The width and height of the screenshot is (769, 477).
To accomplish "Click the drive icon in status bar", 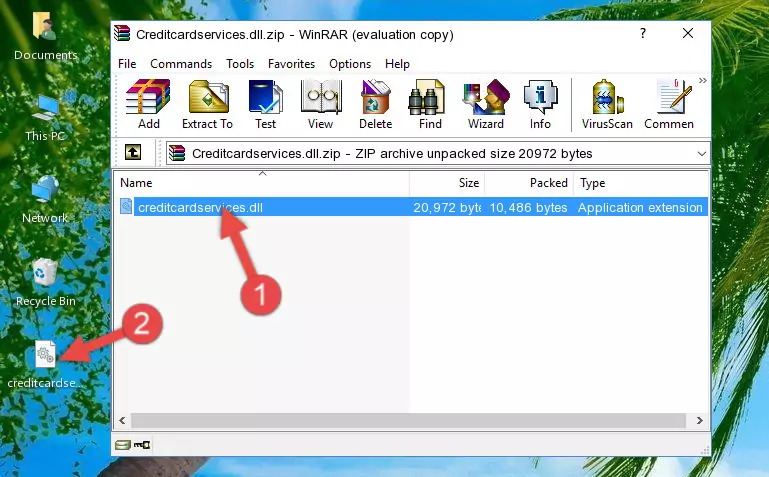I will click(x=122, y=445).
